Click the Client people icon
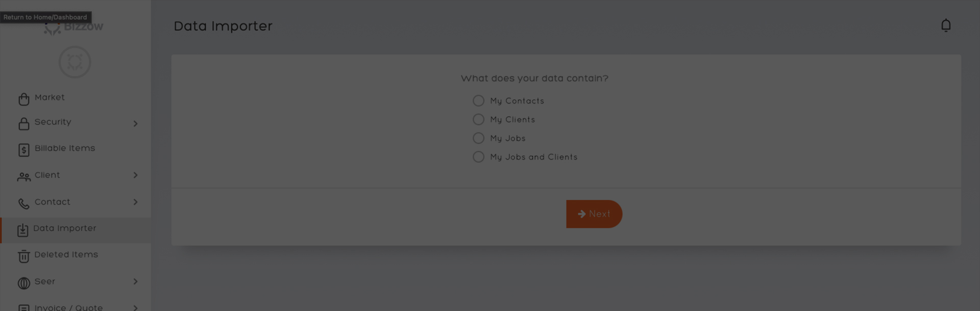 [24, 177]
